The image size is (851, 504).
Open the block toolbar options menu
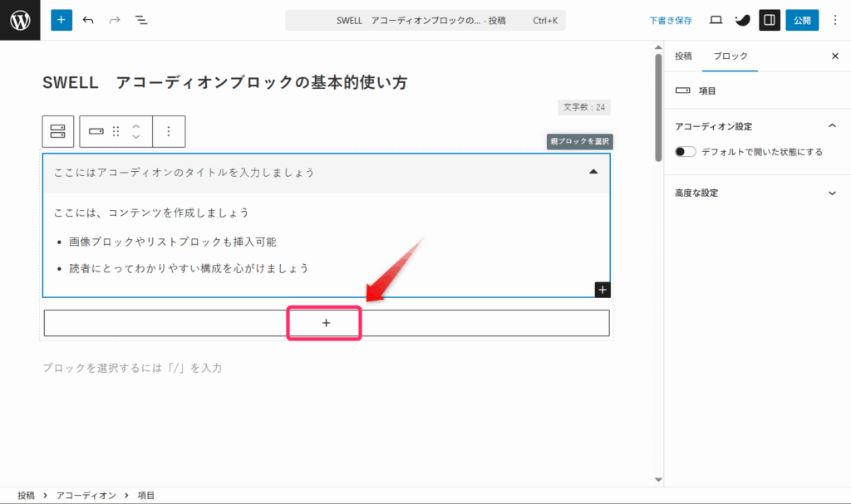(x=169, y=131)
